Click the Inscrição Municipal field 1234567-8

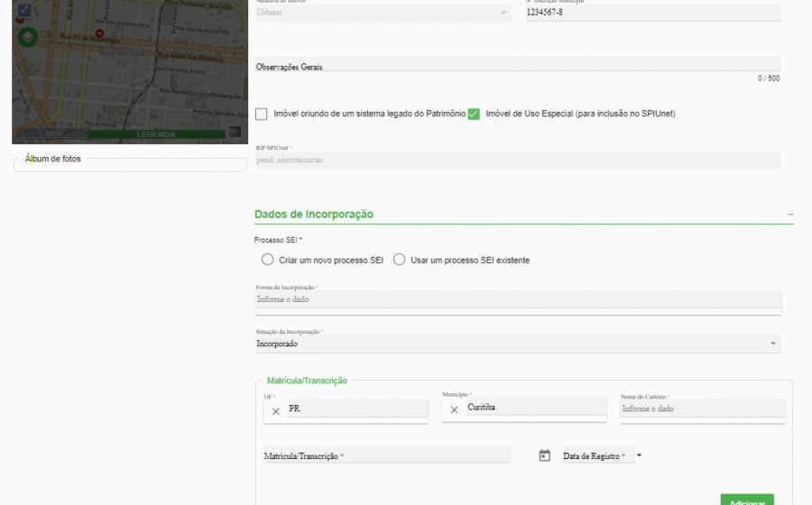pyautogui.click(x=653, y=13)
